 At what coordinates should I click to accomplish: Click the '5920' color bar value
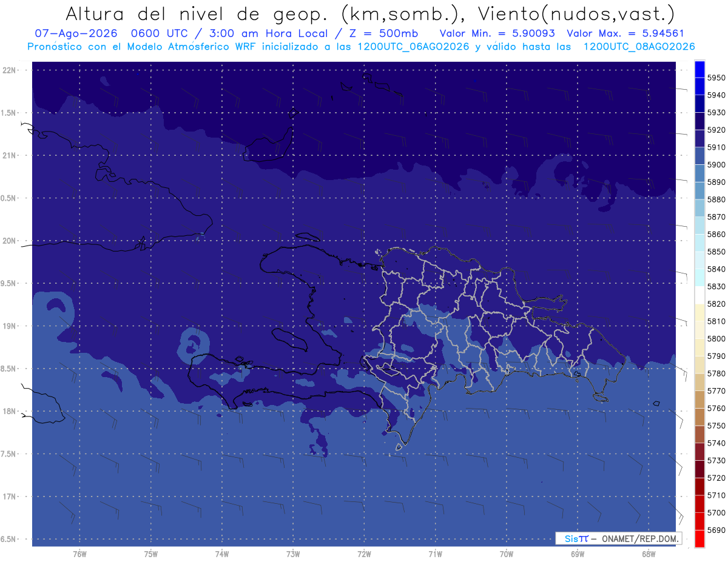716,130
